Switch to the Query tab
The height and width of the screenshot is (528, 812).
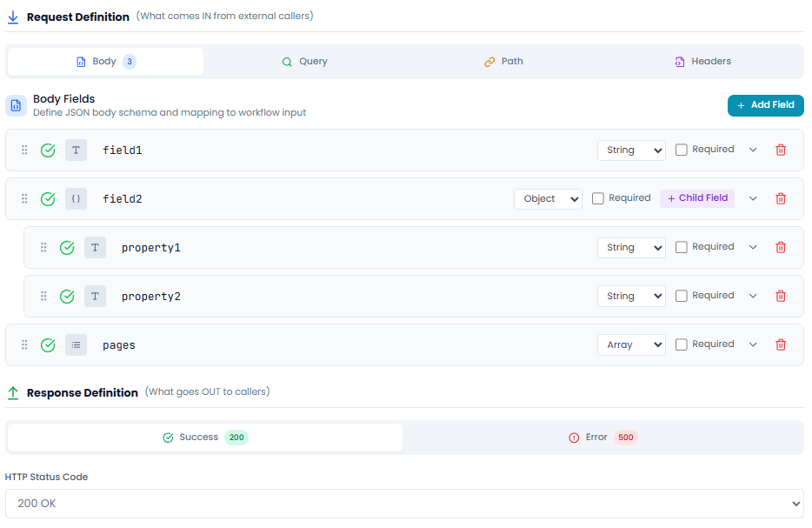coord(304,62)
